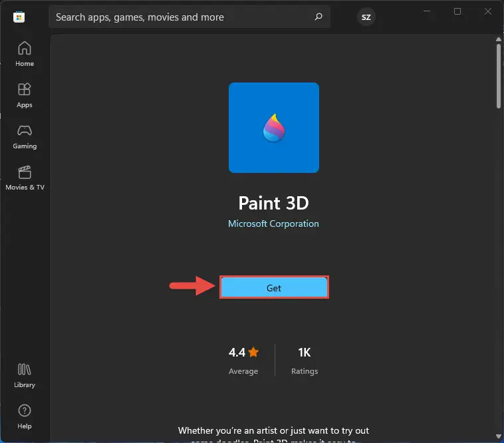The image size is (504, 443).
Task: Open the Home section in sidebar
Action: (25, 54)
